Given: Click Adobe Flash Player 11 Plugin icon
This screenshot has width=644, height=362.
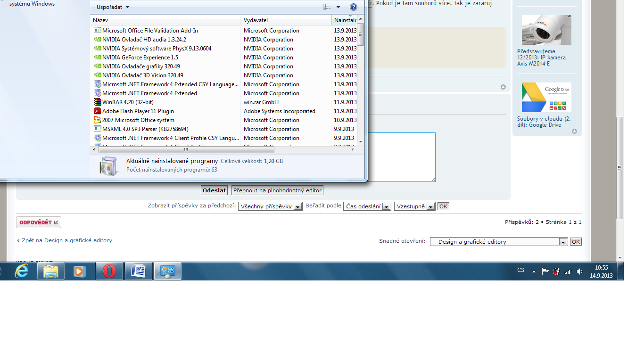Looking at the screenshot, I should point(98,111).
